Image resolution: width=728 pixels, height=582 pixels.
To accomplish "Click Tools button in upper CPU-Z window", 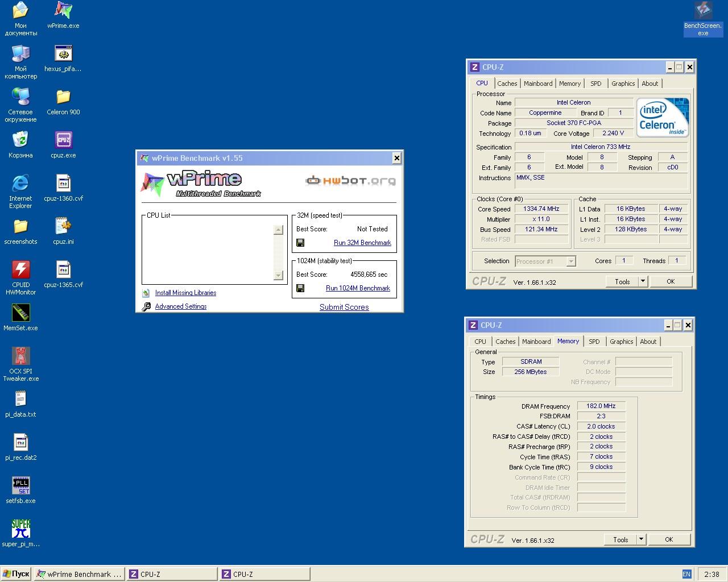I will (622, 281).
